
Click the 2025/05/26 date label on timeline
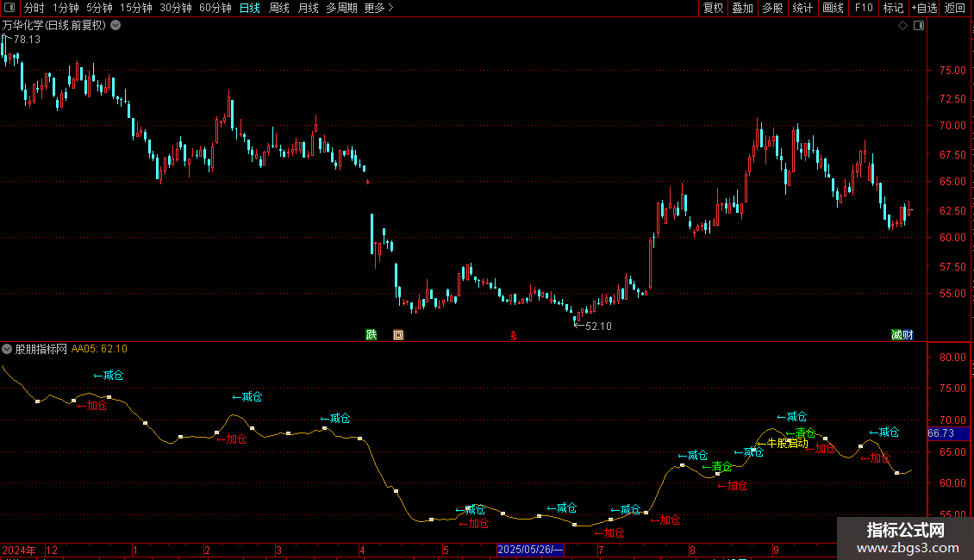pyautogui.click(x=530, y=550)
